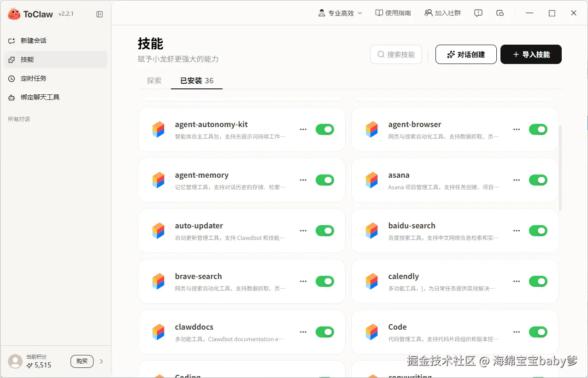Toggle off agent-browser skill
The height and width of the screenshot is (378, 588).
[538, 129]
